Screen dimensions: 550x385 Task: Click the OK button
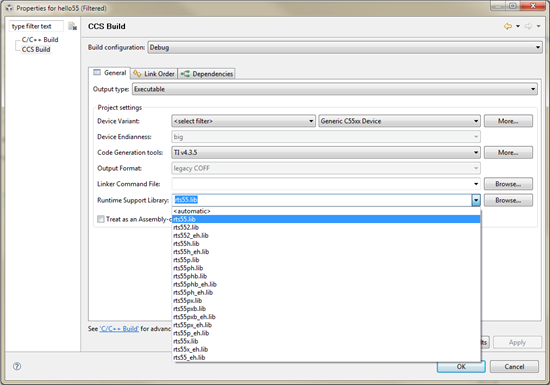(x=461, y=366)
